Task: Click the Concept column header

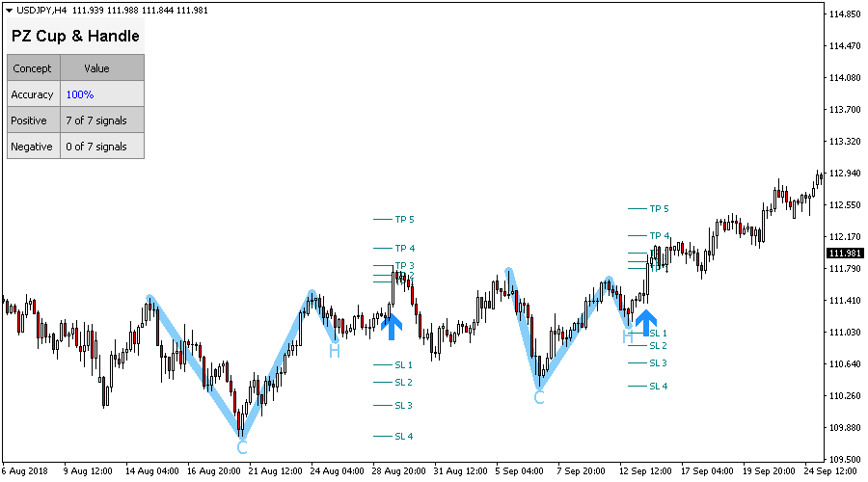Action: [x=32, y=68]
